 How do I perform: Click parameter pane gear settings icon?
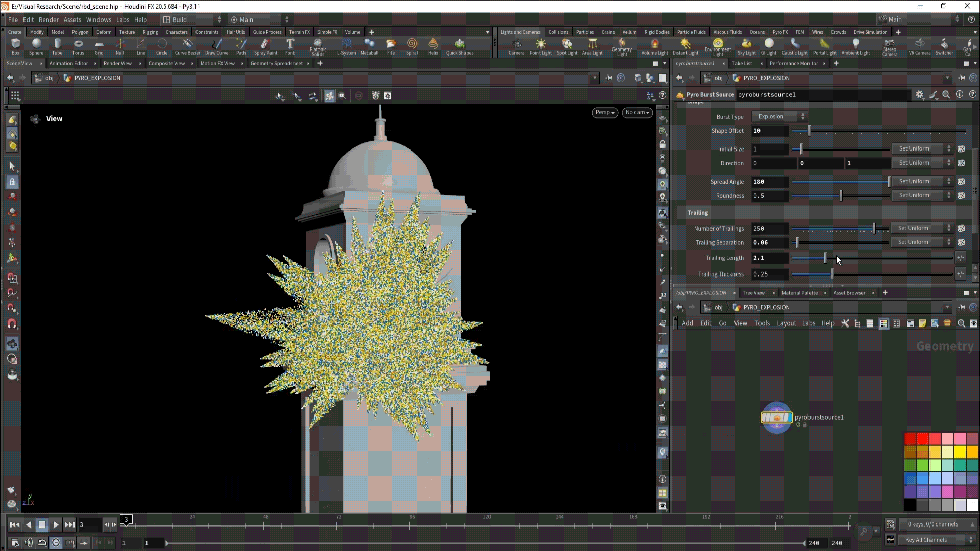pyautogui.click(x=919, y=95)
